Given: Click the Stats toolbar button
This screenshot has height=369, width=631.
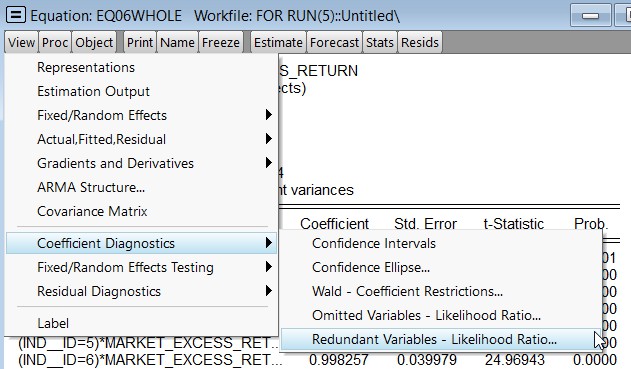Looking at the screenshot, I should click(x=379, y=42).
